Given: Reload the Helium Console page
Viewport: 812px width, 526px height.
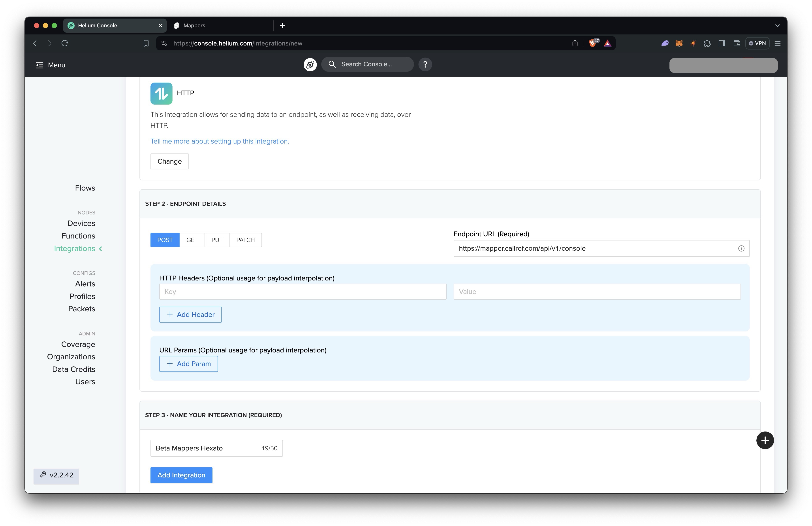Looking at the screenshot, I should coord(65,43).
